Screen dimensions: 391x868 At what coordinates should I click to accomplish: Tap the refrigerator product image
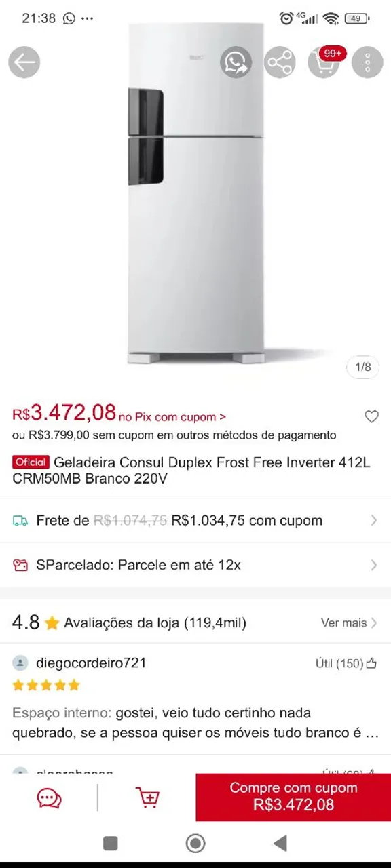195,193
